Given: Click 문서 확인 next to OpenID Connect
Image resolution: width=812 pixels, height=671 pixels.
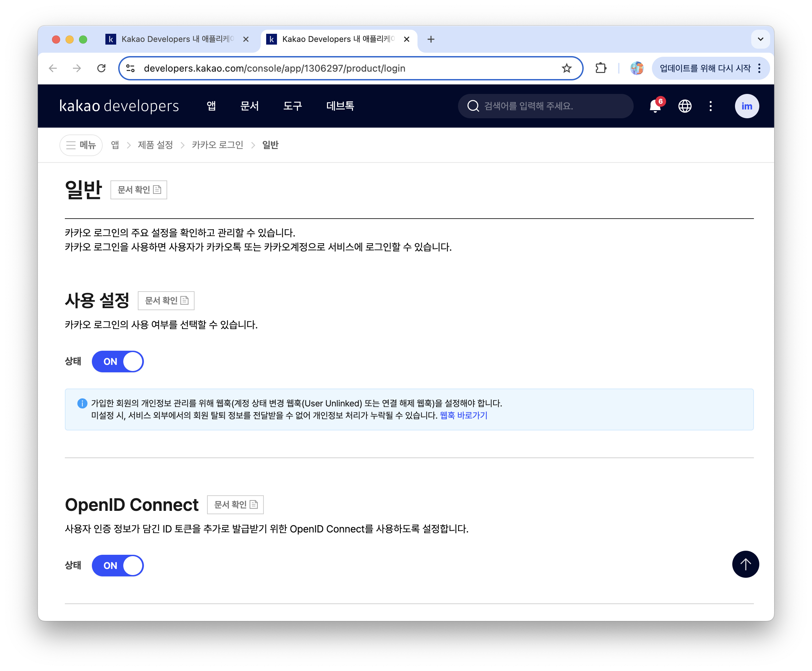Looking at the screenshot, I should coord(235,504).
